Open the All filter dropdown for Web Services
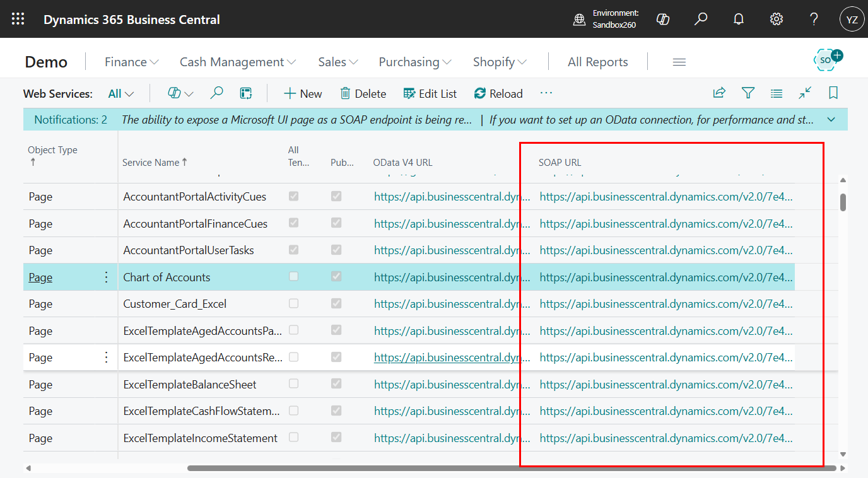Screen dimensions: 868x478 coord(120,93)
